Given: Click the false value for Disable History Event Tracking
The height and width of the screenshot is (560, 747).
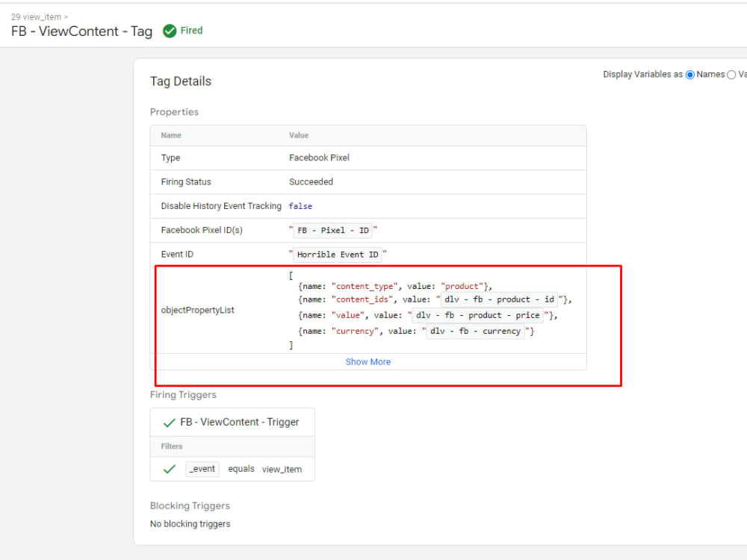Looking at the screenshot, I should coord(300,205).
